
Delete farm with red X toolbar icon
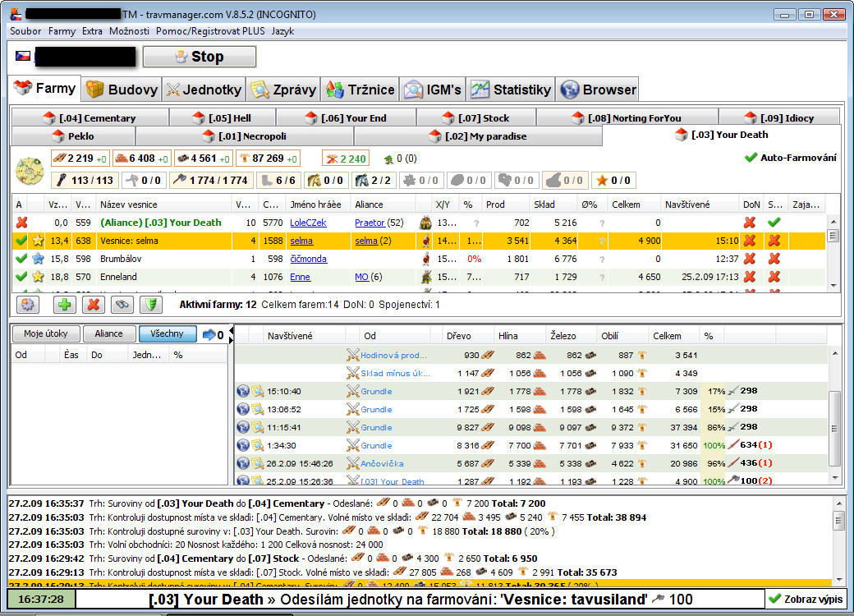coord(93,305)
